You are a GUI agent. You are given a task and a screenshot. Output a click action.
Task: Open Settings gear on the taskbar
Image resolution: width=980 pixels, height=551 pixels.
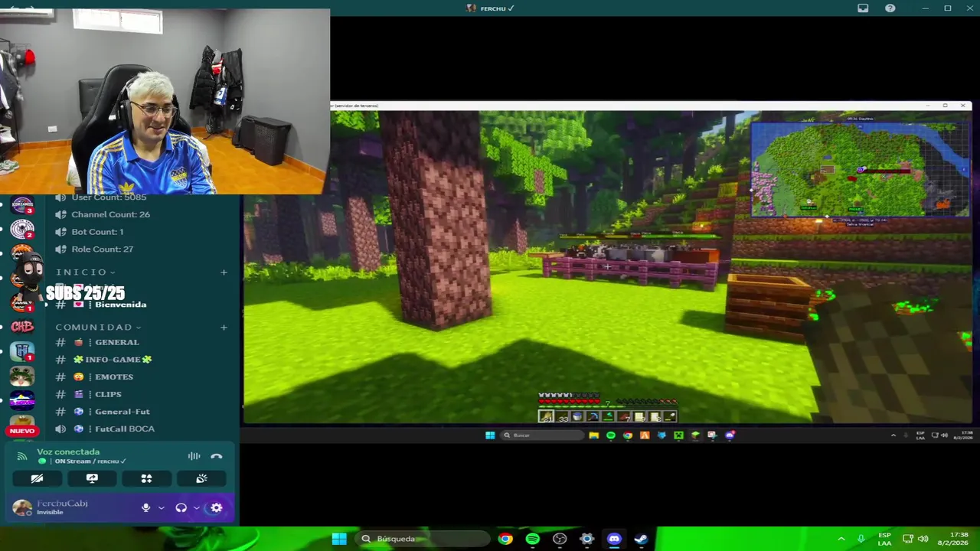pos(586,539)
